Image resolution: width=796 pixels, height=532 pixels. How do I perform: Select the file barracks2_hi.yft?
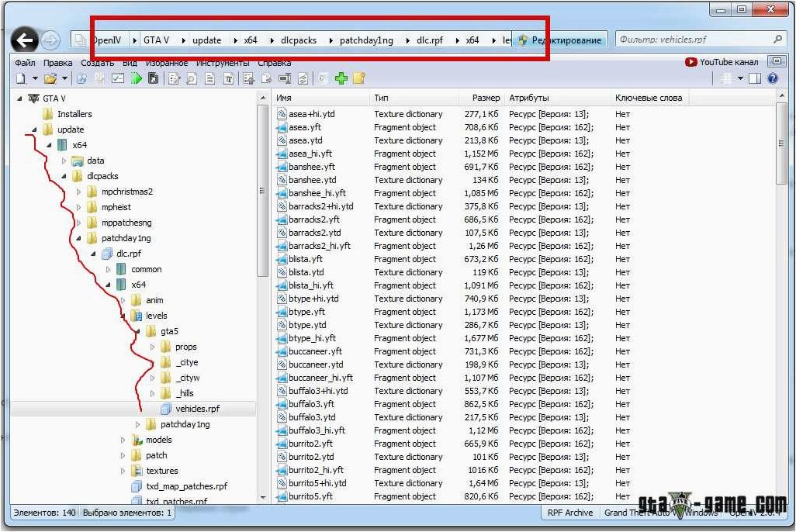320,246
